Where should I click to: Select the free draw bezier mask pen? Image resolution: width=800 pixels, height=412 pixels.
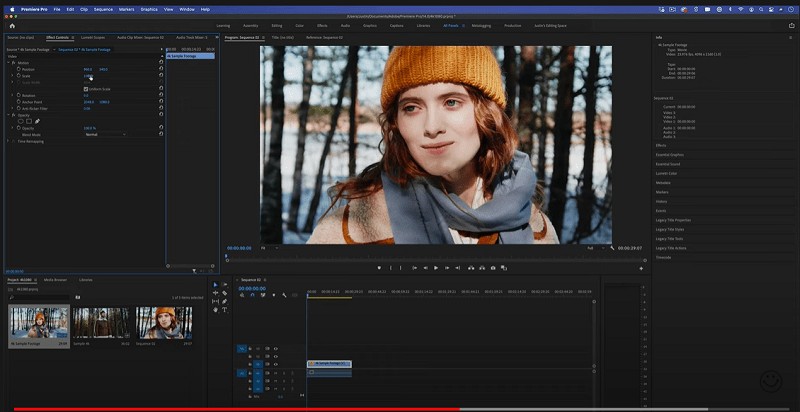(x=37, y=121)
